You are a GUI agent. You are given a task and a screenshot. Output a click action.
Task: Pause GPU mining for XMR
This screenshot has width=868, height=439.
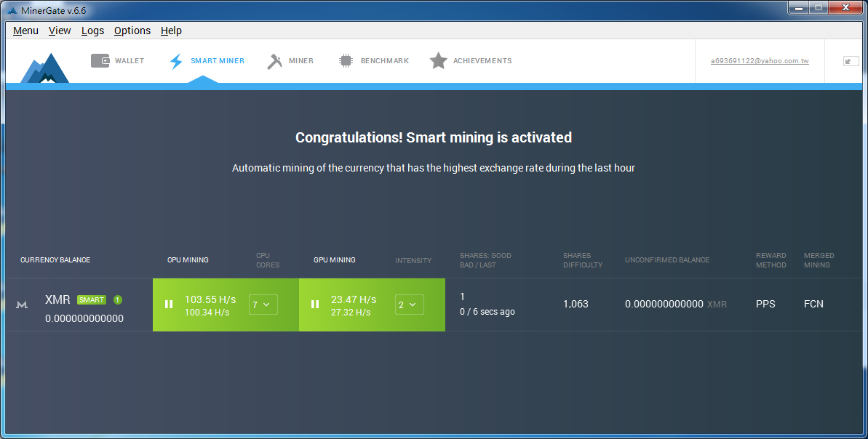point(315,304)
